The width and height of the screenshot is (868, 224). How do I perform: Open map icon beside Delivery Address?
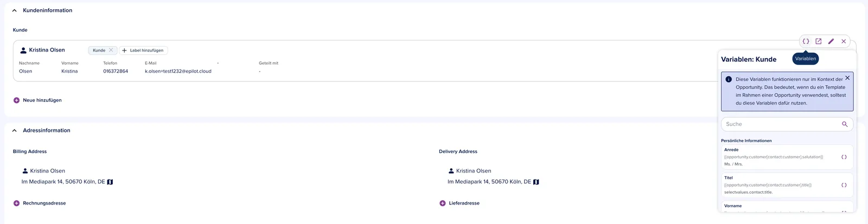536,182
